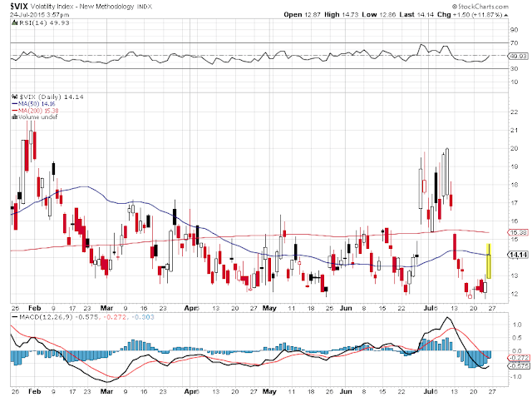Click the Volume bars legend icon
Image resolution: width=532 pixels, height=397 pixels.
pyautogui.click(x=15, y=117)
